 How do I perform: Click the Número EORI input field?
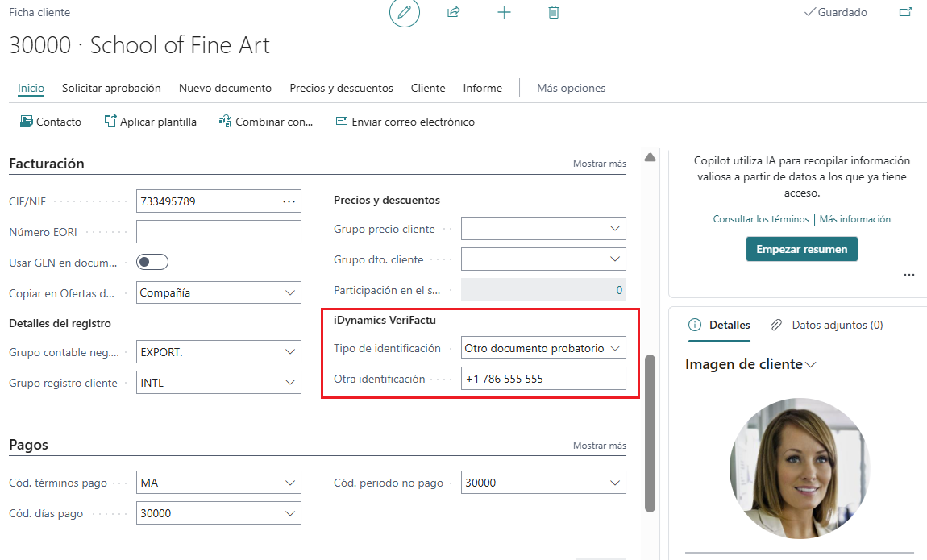218,232
